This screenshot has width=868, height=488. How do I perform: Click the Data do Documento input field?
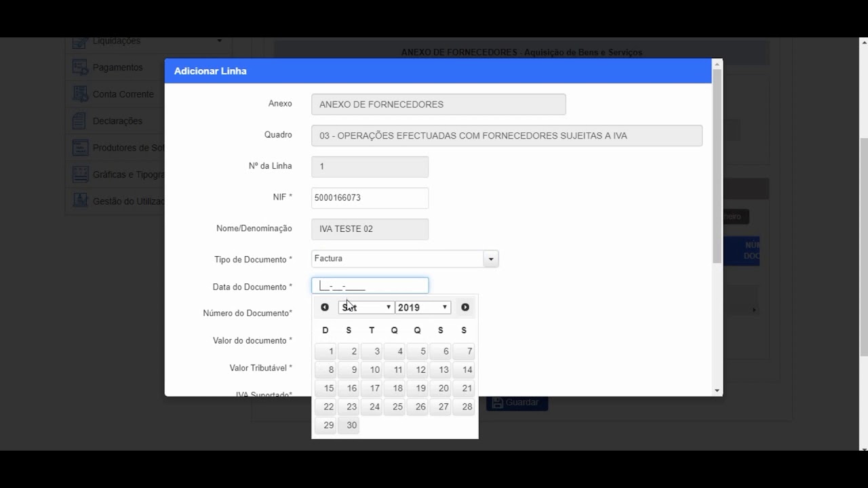(370, 286)
